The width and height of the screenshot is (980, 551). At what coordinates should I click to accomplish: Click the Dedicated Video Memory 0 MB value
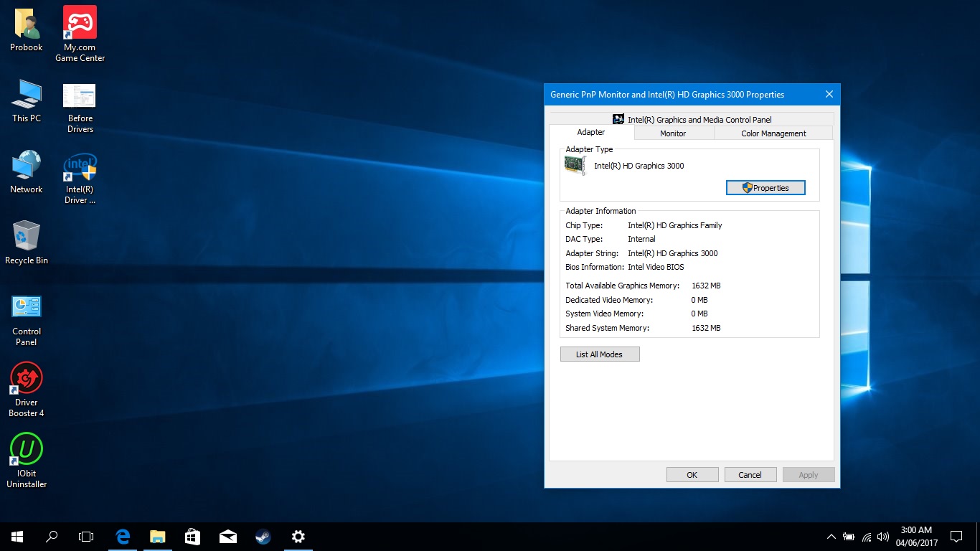[699, 300]
